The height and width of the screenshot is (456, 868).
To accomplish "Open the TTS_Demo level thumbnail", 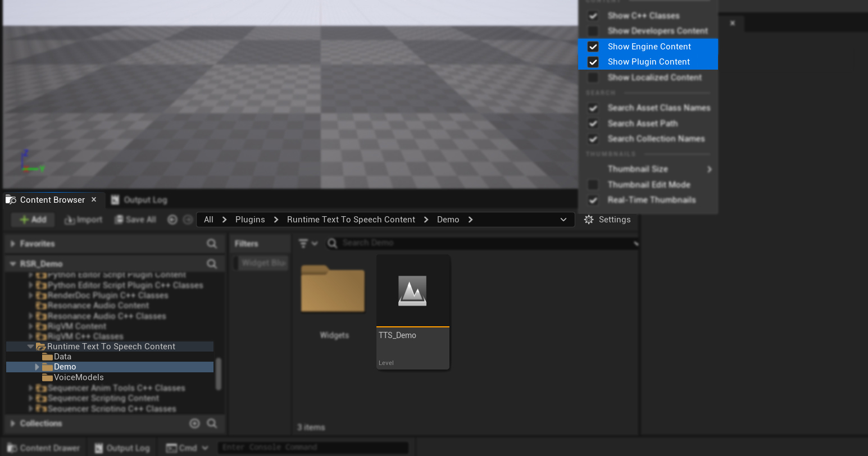I will click(413, 312).
